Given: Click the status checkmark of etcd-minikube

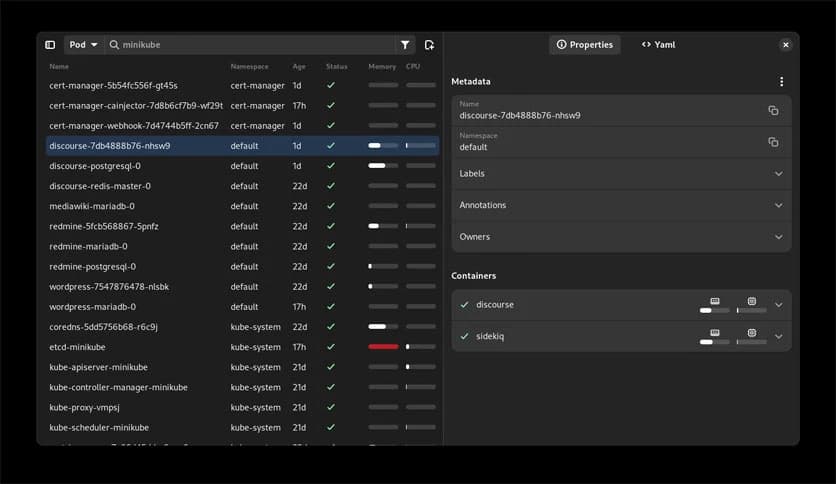Looking at the screenshot, I should pos(331,347).
